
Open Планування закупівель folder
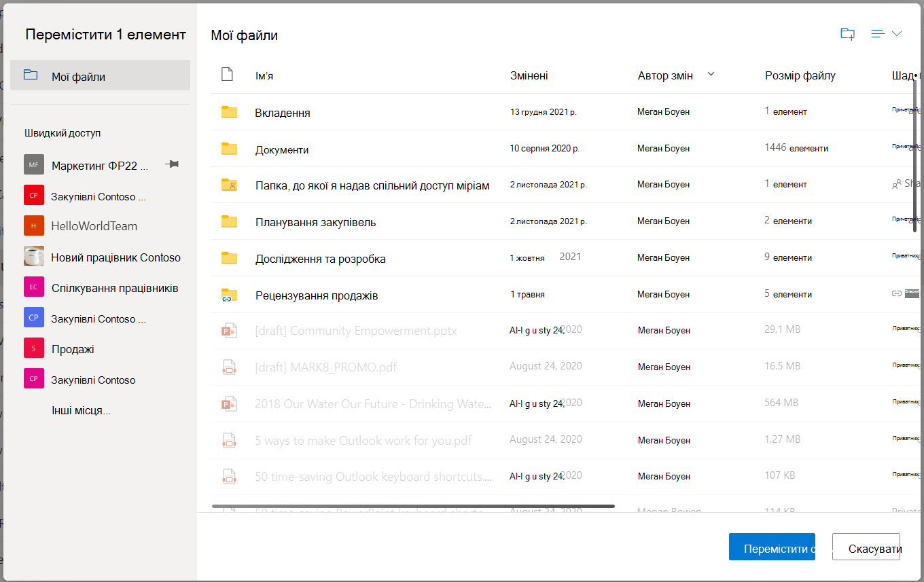[x=315, y=222]
